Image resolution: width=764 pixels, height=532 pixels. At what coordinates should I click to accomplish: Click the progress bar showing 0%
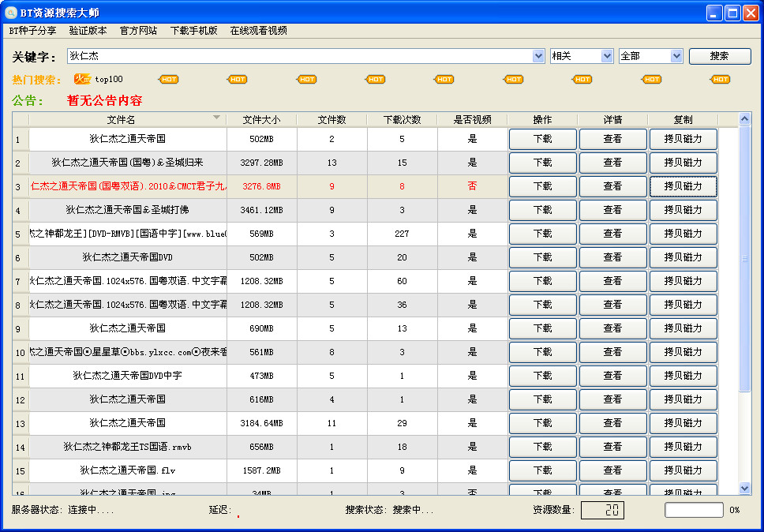pyautogui.click(x=695, y=509)
